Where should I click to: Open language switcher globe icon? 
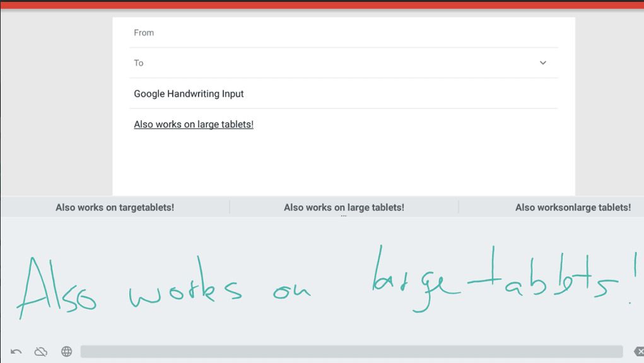(x=66, y=352)
